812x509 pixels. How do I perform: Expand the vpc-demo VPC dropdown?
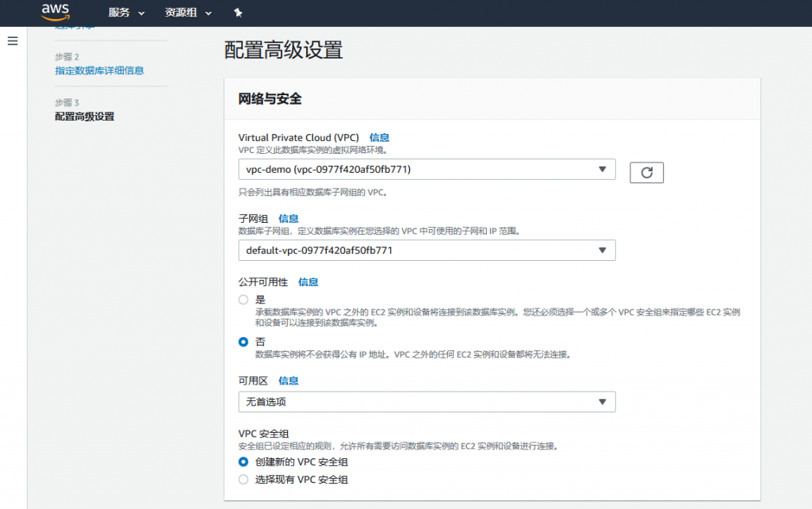pos(427,170)
